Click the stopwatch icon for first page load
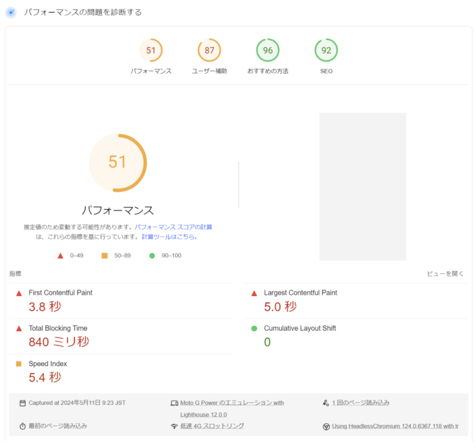 [22, 426]
